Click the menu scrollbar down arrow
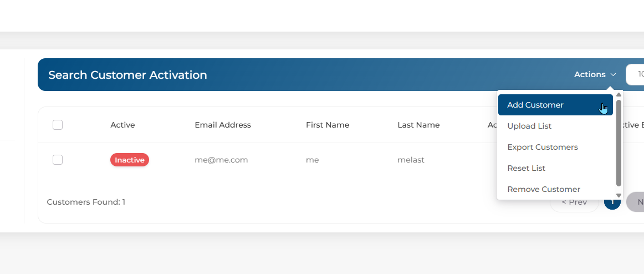This screenshot has width=644, height=274. coord(619,195)
